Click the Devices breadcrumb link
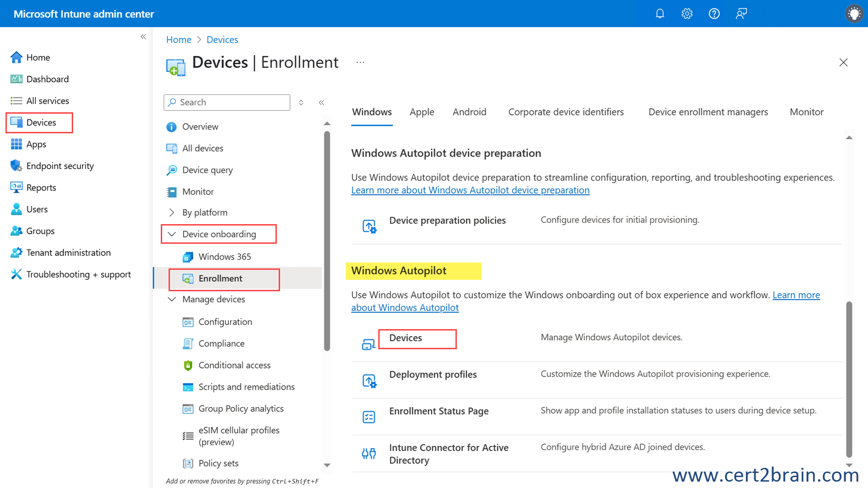The image size is (868, 488). [222, 40]
